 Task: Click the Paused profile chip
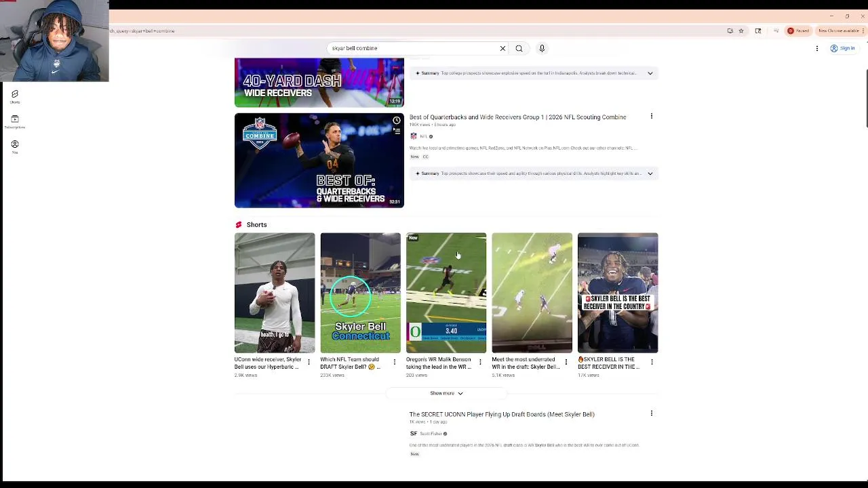coord(798,30)
